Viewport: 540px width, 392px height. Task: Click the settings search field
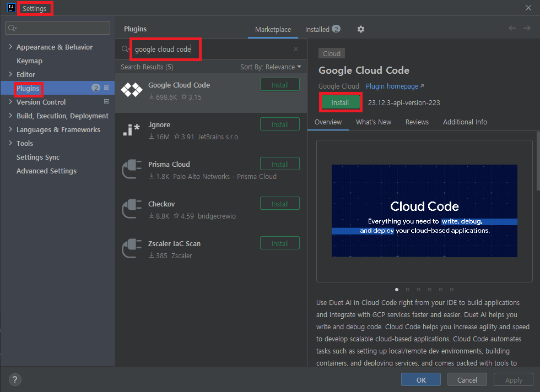click(57, 28)
